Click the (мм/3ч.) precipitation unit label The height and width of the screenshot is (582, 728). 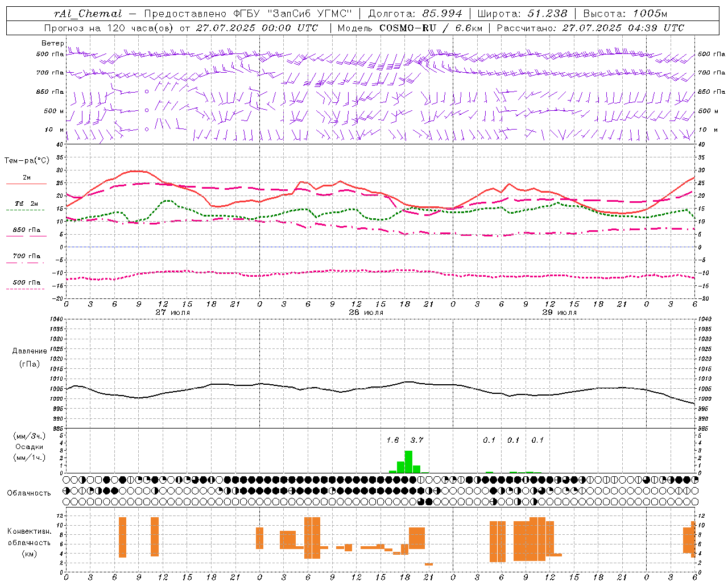click(x=30, y=436)
